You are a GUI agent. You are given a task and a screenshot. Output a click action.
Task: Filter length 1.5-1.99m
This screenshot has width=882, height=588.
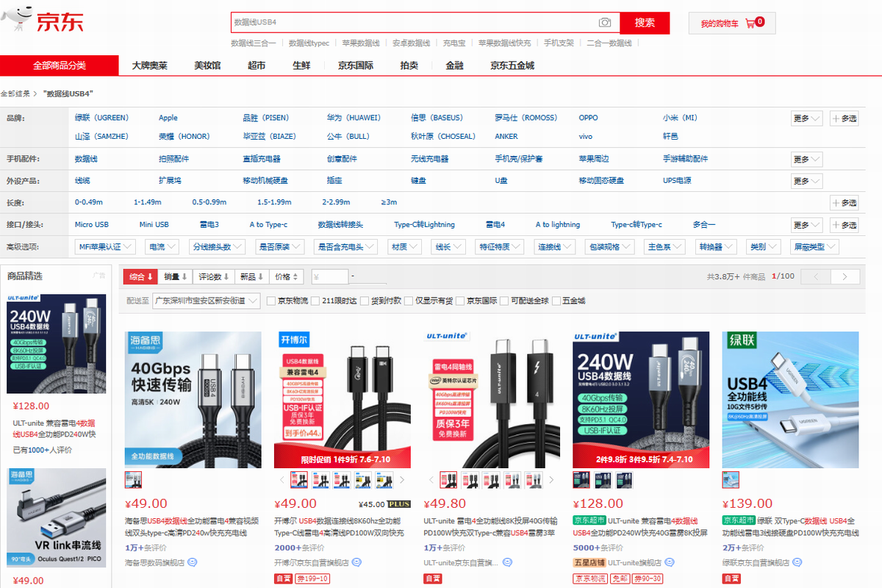[274, 202]
